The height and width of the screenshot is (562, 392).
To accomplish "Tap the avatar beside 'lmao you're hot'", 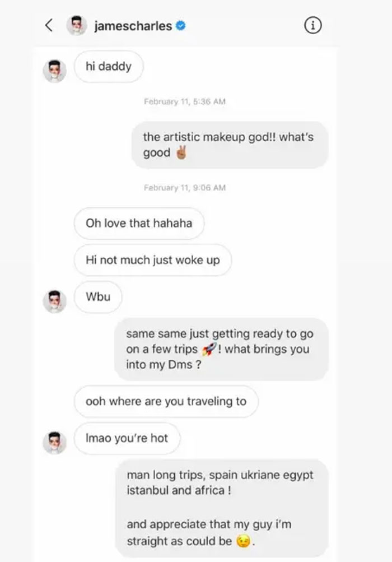I will (54, 438).
